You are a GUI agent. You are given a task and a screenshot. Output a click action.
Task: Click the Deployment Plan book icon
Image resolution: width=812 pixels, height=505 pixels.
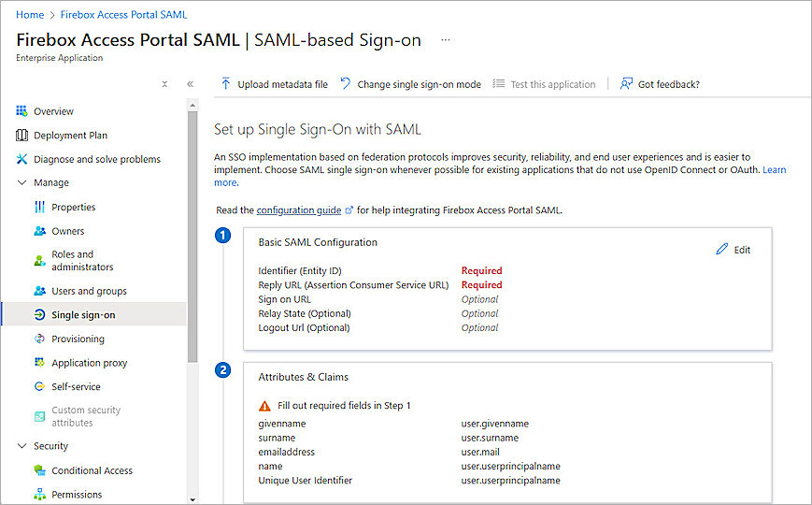(21, 136)
